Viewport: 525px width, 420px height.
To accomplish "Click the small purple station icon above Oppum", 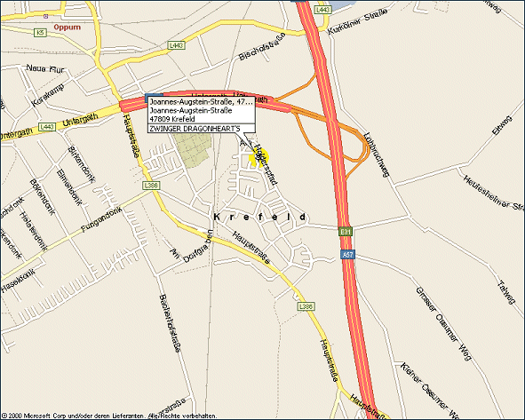I will pyautogui.click(x=46, y=16).
